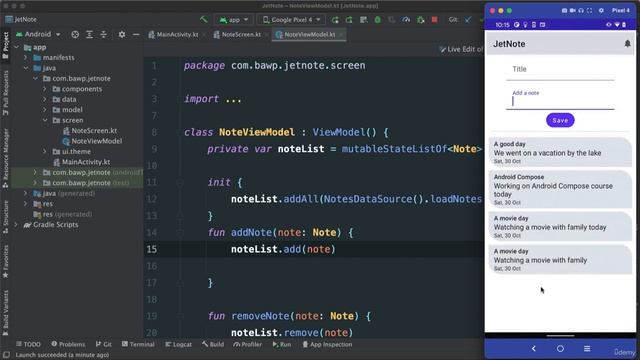Tap the Android recents menu button
640x360 pixels.
pos(587,349)
